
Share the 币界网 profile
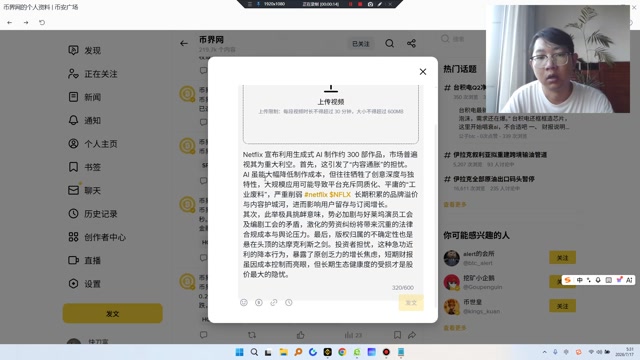click(411, 43)
